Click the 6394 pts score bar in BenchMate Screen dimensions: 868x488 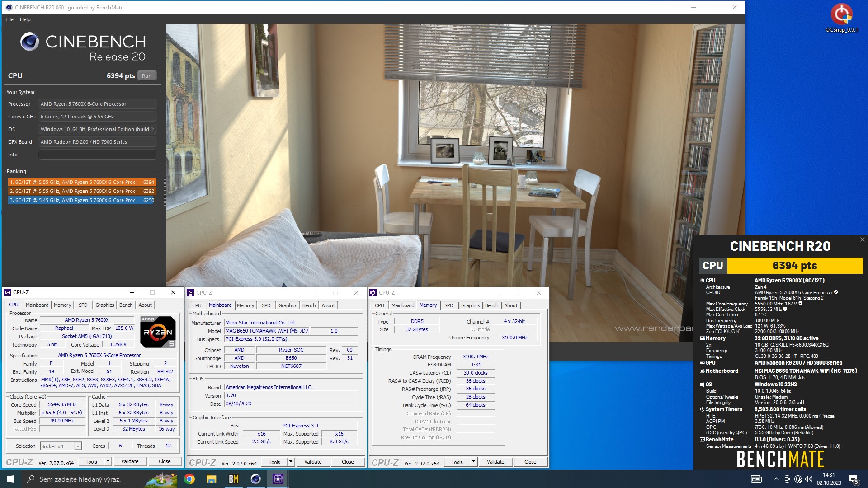point(794,266)
